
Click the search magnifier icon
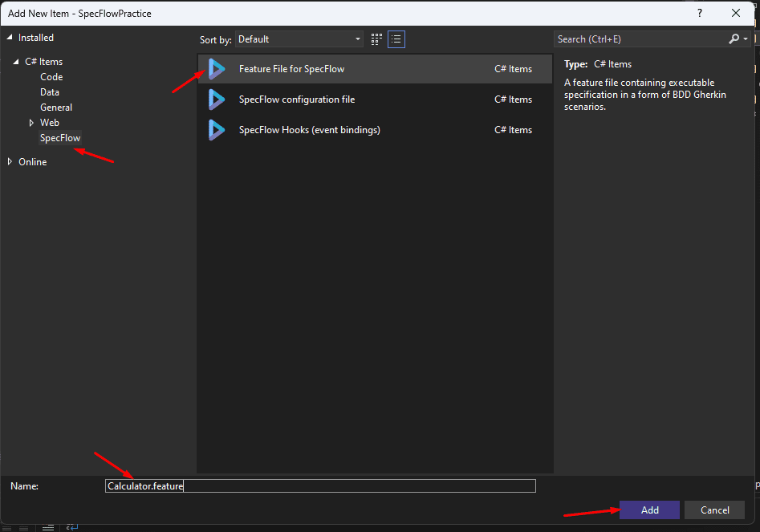(x=734, y=39)
